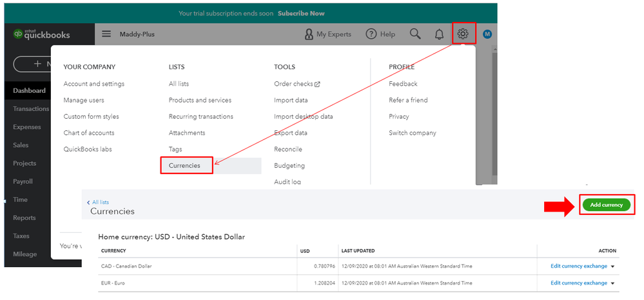Click Edit currency exchange for CAD
The width and height of the screenshot is (644, 300).
[x=579, y=266]
